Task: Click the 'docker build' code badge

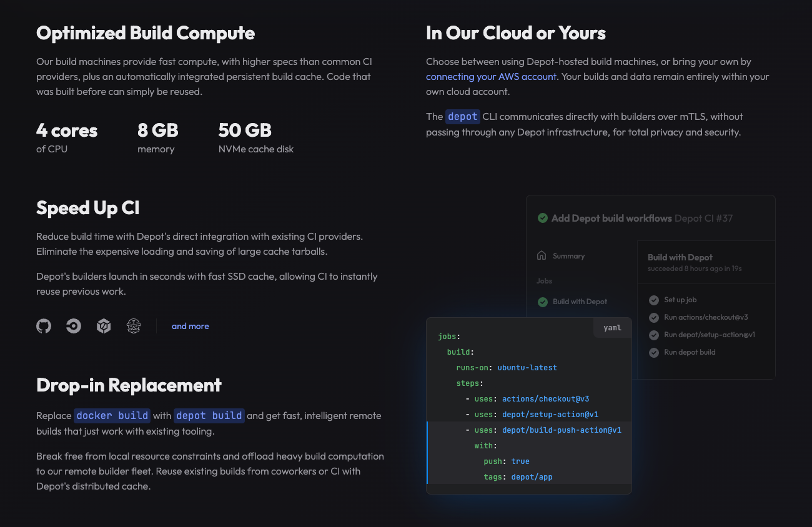Action: point(112,416)
